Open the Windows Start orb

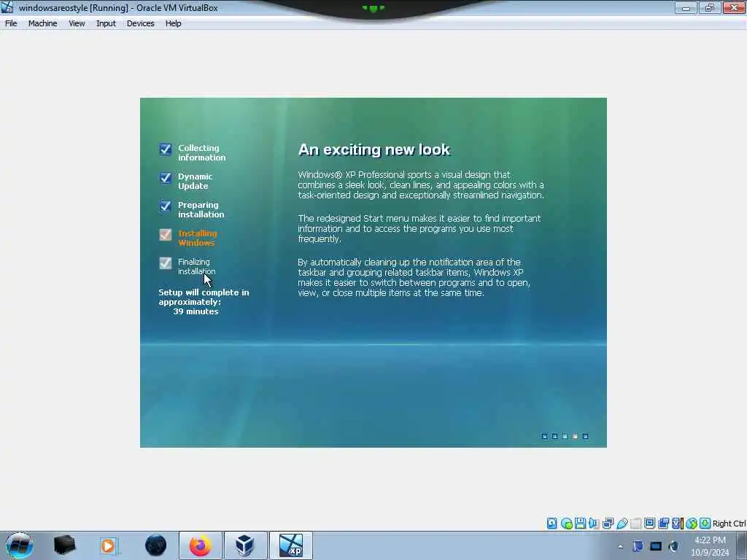tap(19, 545)
